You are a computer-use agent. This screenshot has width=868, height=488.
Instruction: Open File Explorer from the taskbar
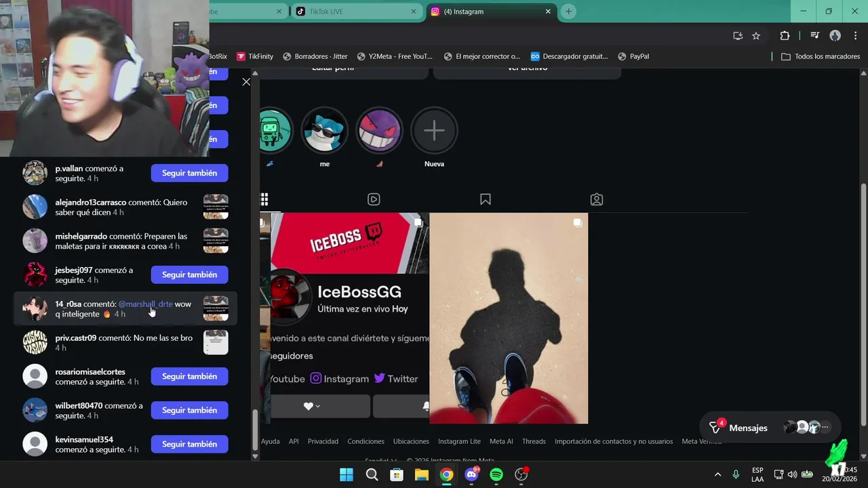[422, 474]
